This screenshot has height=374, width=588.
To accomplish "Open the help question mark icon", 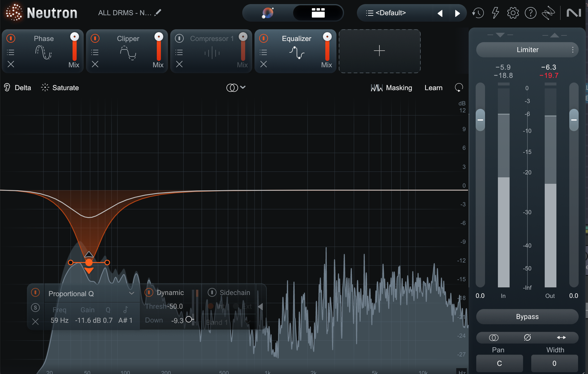I will (530, 13).
